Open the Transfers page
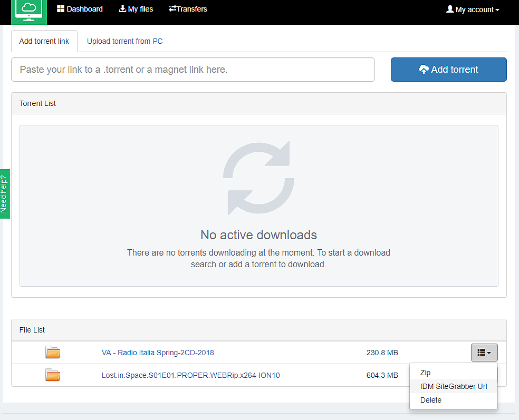This screenshot has height=420, width=519. [x=188, y=9]
